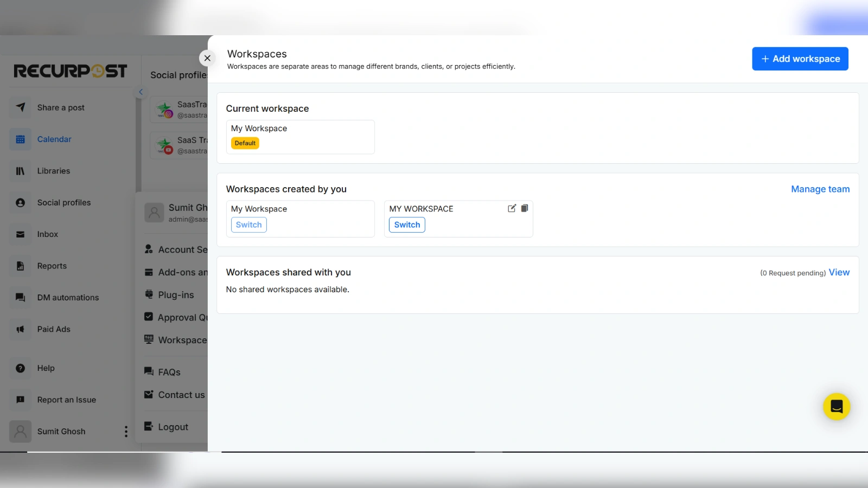Close the Workspaces panel
Image resolution: width=868 pixels, height=488 pixels.
[207, 58]
